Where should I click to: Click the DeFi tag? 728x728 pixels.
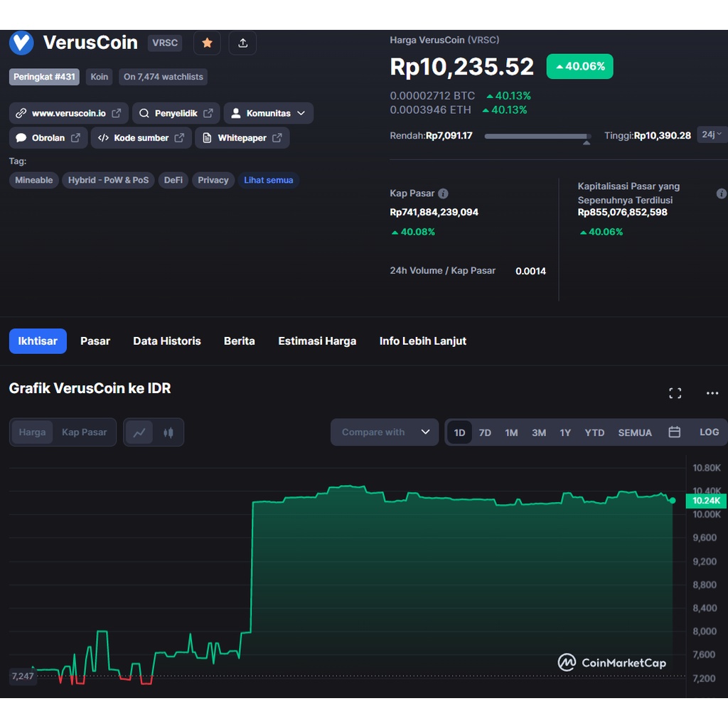coord(173,180)
